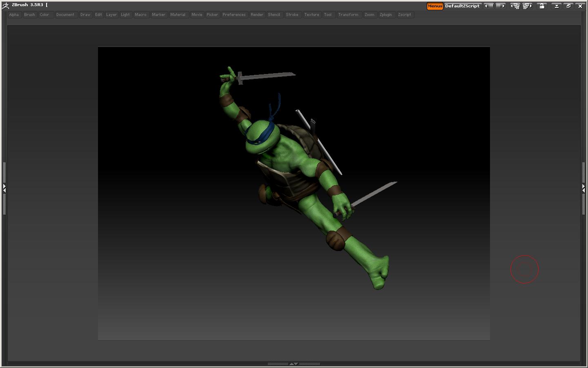Viewport: 588px width, 368px height.
Task: Load previous user interface colors
Action: point(489,6)
